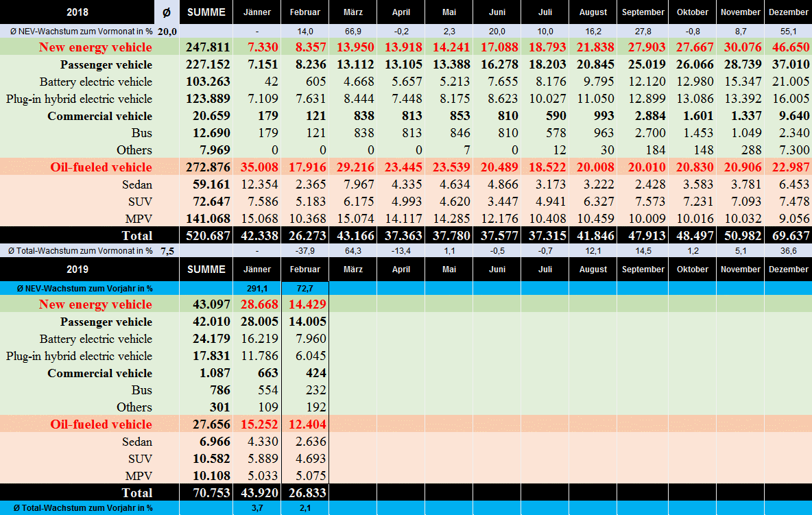Select 2019 Total growth value 3,7
This screenshot has height=515, width=812.
257,507
